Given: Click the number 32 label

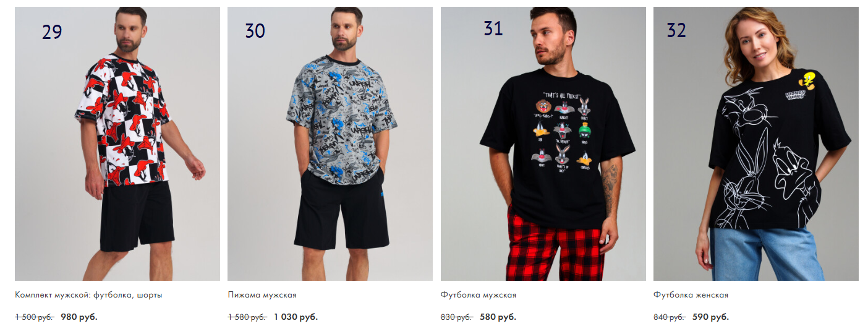Looking at the screenshot, I should pos(676,30).
